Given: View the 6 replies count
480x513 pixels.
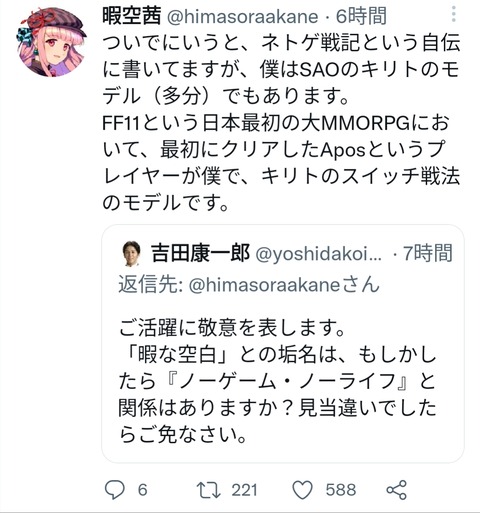Looking at the screenshot, I should click(x=143, y=490).
